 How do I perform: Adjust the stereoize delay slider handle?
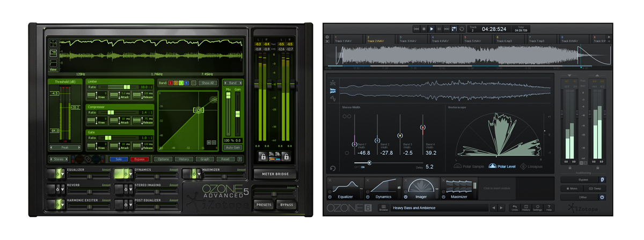[x=369, y=163]
